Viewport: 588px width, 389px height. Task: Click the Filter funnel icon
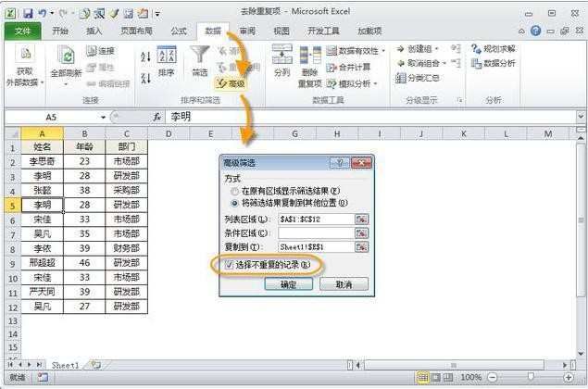click(200, 56)
